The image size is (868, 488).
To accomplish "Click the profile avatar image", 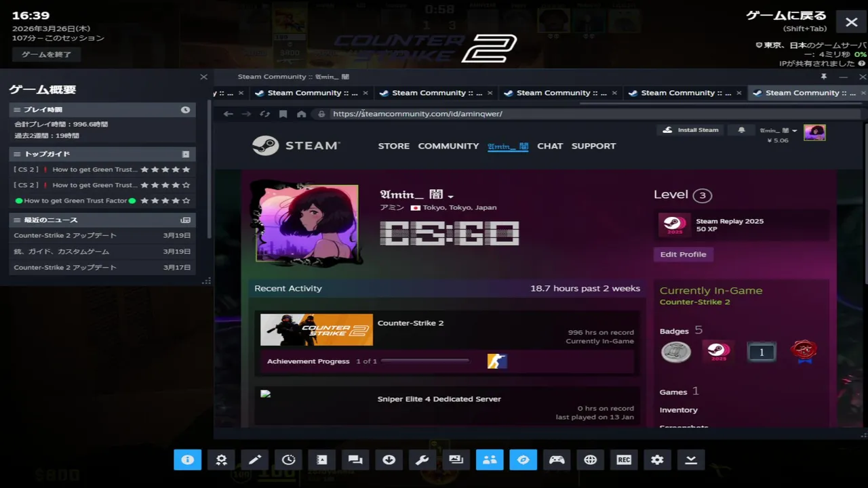I will (x=307, y=223).
